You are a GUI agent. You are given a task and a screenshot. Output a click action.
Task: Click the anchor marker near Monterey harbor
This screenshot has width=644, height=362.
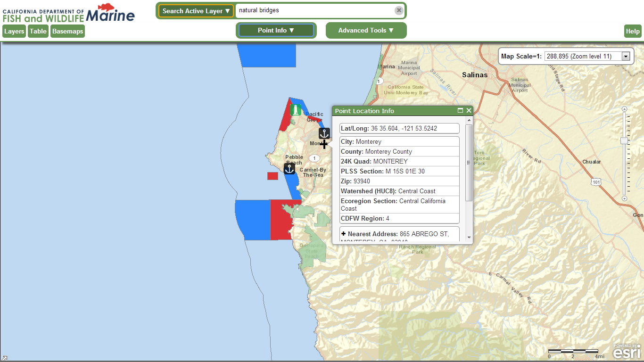(x=324, y=133)
